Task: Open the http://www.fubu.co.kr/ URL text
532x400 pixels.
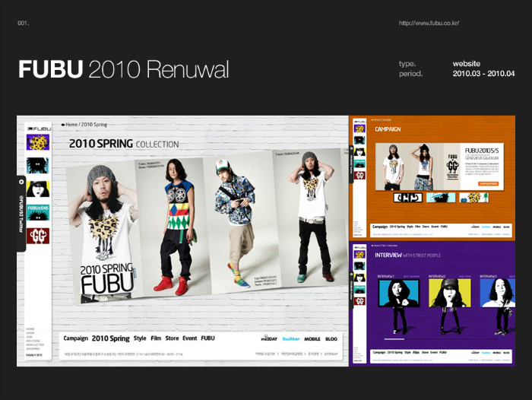Action: pos(429,23)
